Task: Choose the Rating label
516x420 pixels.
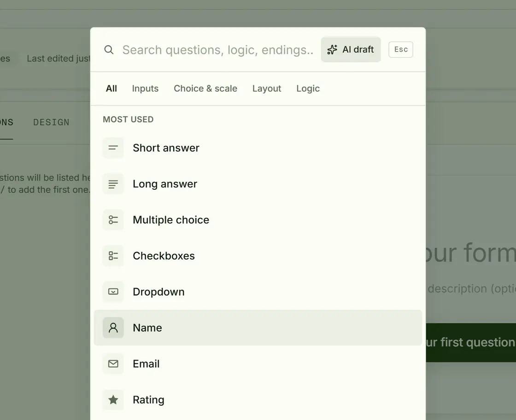Action: (148, 400)
